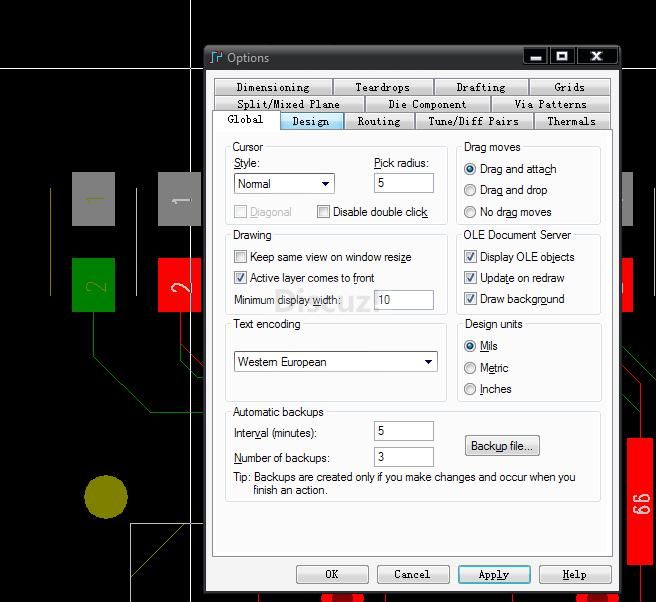The image size is (656, 602).
Task: Close the Options dialog with X
Action: pos(597,56)
